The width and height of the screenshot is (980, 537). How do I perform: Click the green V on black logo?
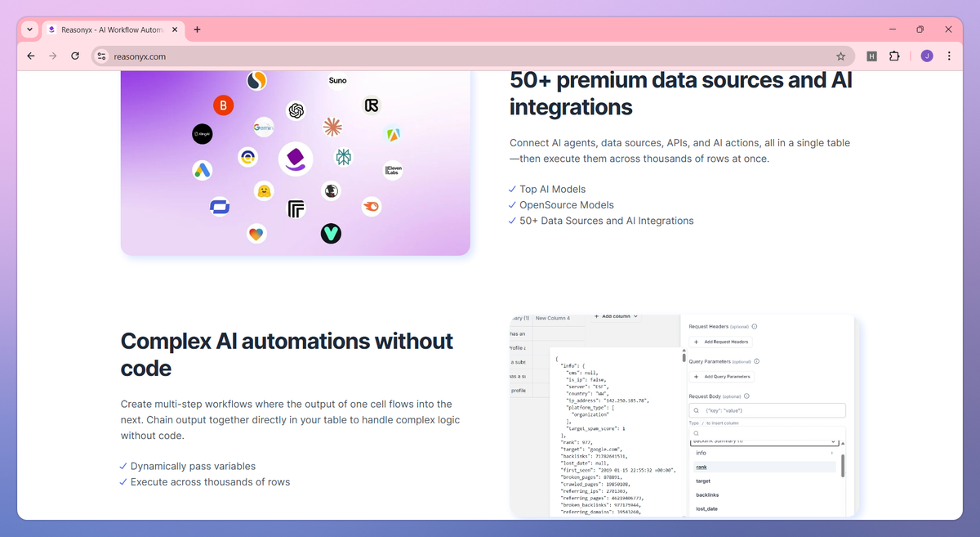[x=331, y=234]
